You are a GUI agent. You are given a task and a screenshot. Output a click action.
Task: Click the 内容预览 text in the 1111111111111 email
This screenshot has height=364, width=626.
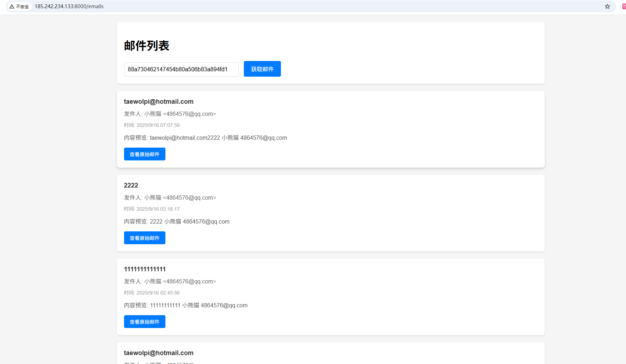(x=185, y=305)
